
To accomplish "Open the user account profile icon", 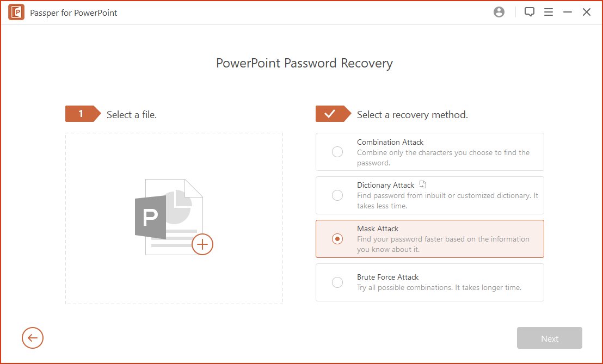I will click(x=499, y=12).
